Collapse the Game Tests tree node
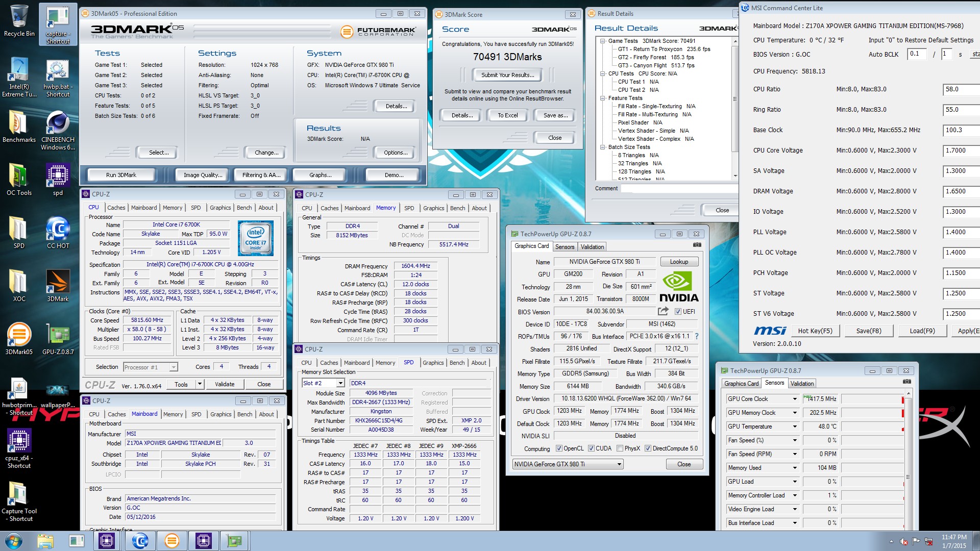This screenshot has height=551, width=980. pyautogui.click(x=602, y=41)
